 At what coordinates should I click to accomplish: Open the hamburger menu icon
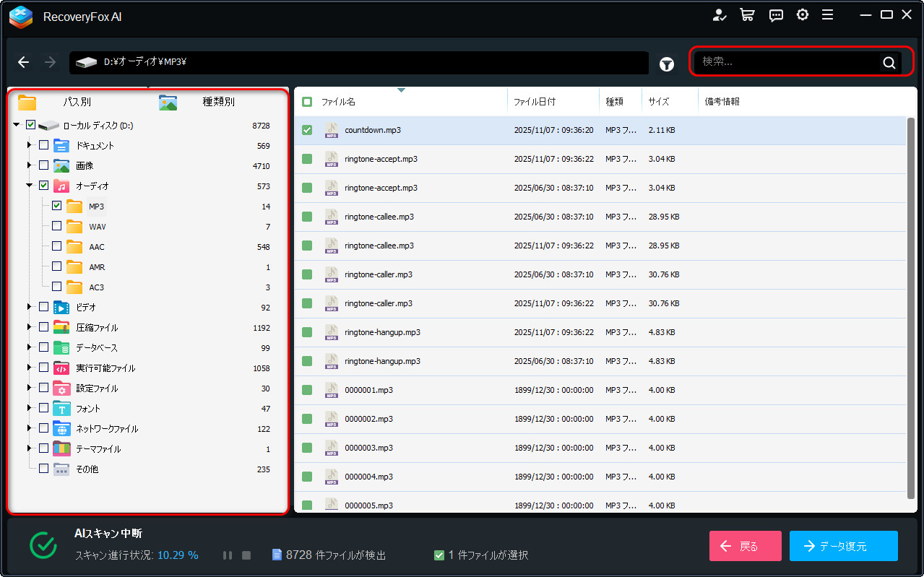pyautogui.click(x=828, y=15)
